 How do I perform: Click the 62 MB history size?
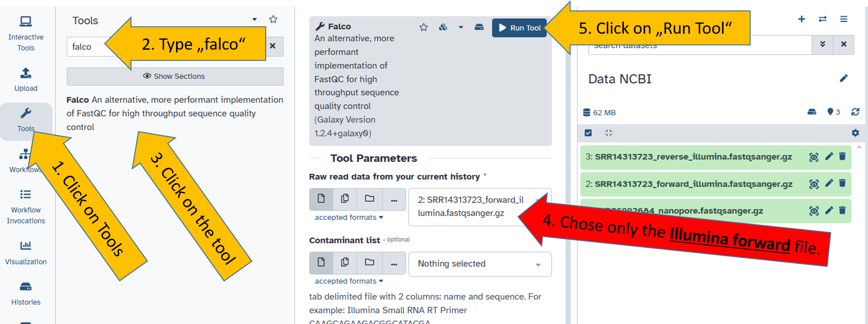tap(599, 113)
